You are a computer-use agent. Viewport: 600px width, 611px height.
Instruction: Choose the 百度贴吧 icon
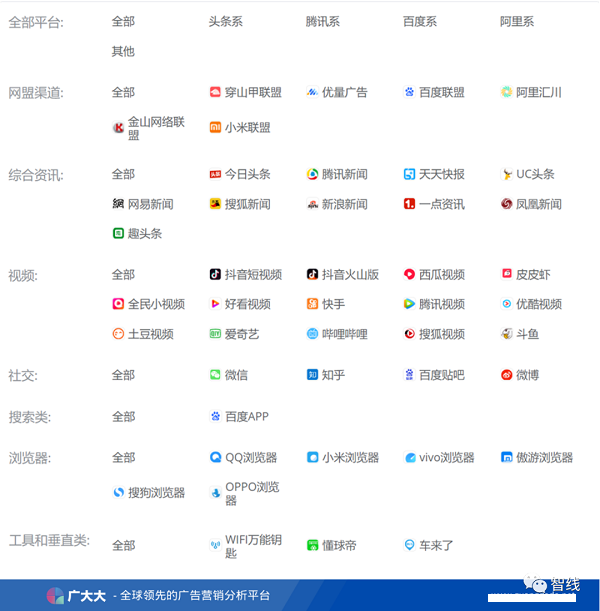coord(409,375)
